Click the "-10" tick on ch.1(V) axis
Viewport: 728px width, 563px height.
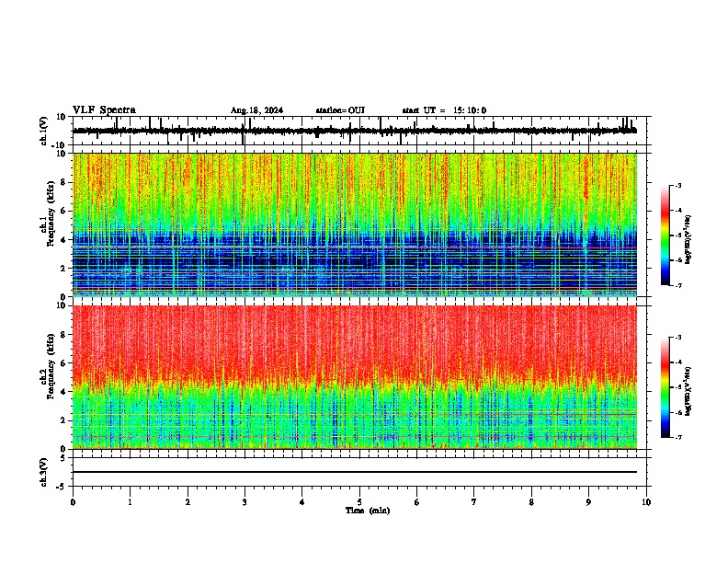[x=59, y=145]
